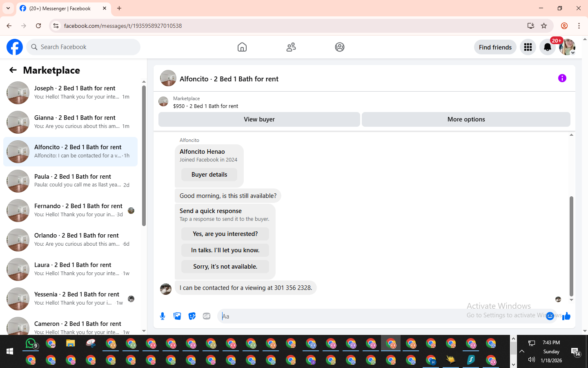Open the Friends icon in top navigation
588x368 pixels.
coord(291,47)
